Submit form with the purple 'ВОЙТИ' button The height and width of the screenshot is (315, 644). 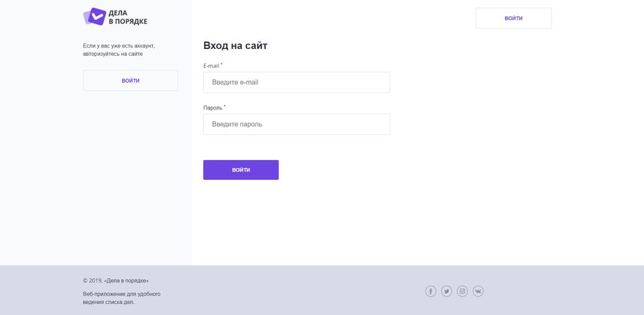[240, 170]
